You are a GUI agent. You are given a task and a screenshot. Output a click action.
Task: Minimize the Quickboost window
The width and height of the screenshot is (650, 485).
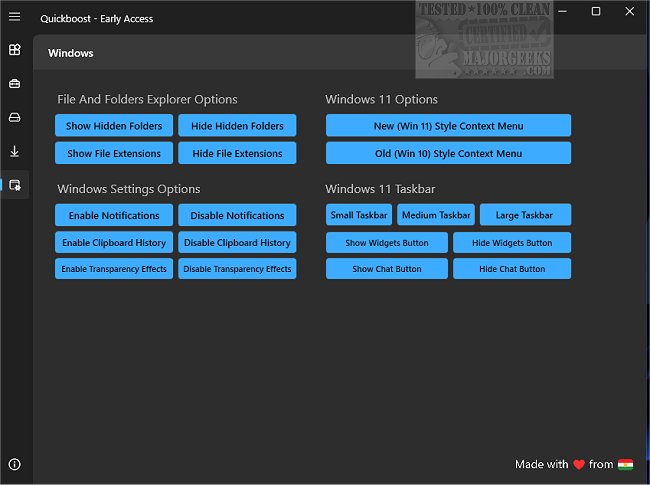point(562,11)
